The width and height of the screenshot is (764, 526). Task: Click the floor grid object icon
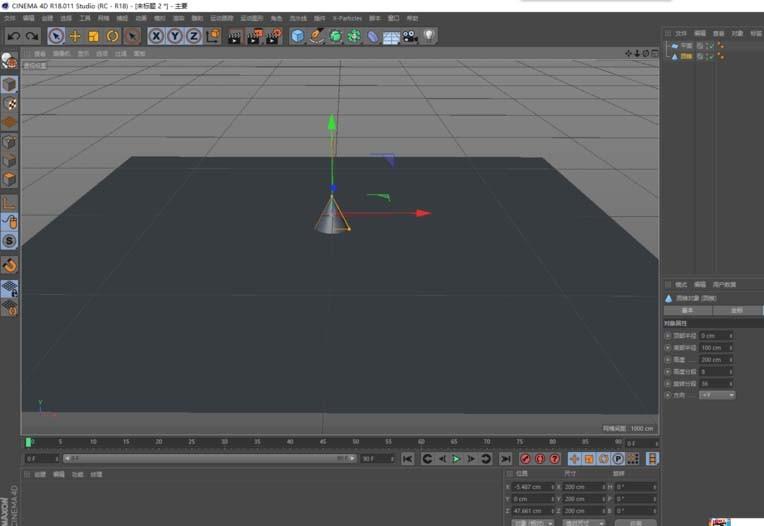[391, 37]
